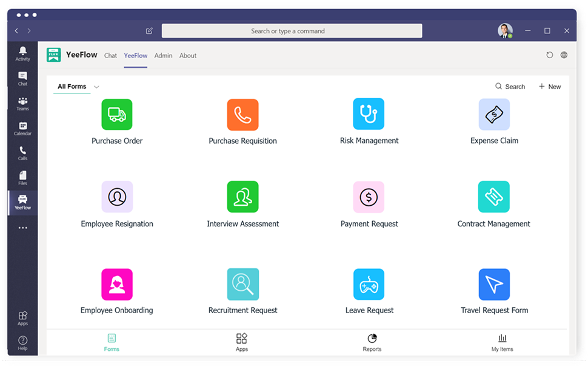Open the Apps store in sidebar

click(22, 318)
